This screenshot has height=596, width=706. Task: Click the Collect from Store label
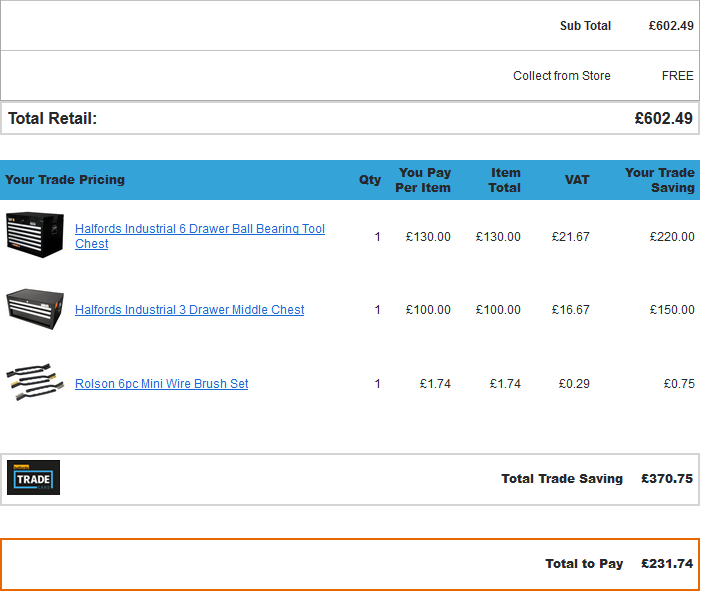click(561, 76)
